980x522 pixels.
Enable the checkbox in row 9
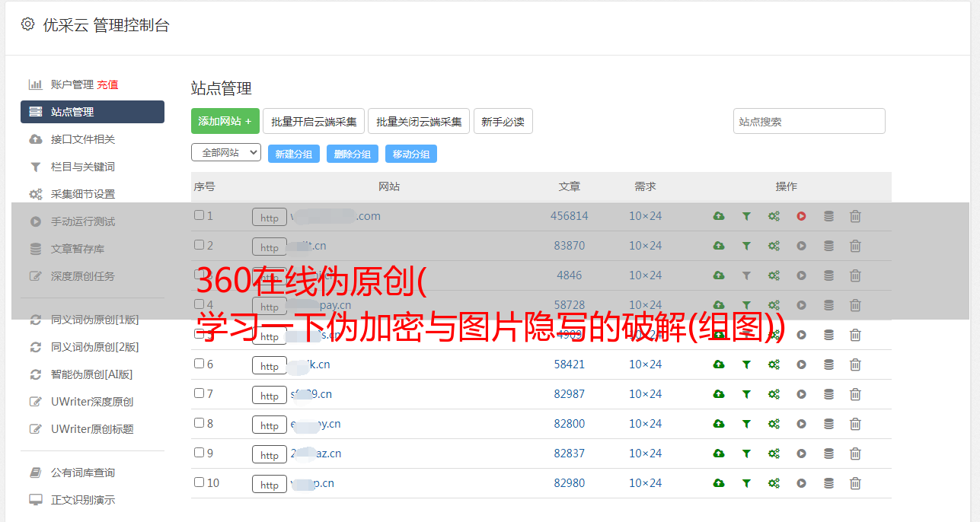click(x=199, y=453)
